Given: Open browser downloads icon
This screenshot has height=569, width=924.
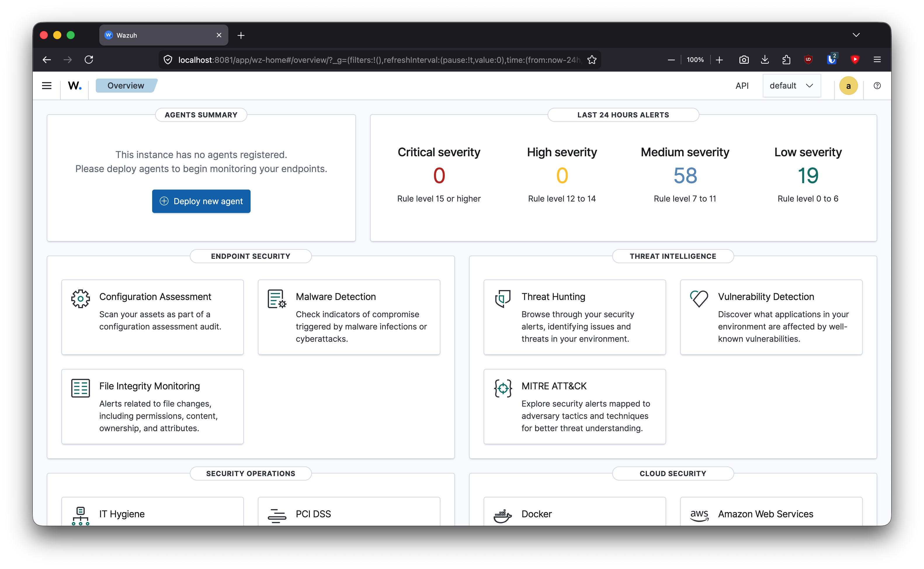Looking at the screenshot, I should (x=765, y=60).
